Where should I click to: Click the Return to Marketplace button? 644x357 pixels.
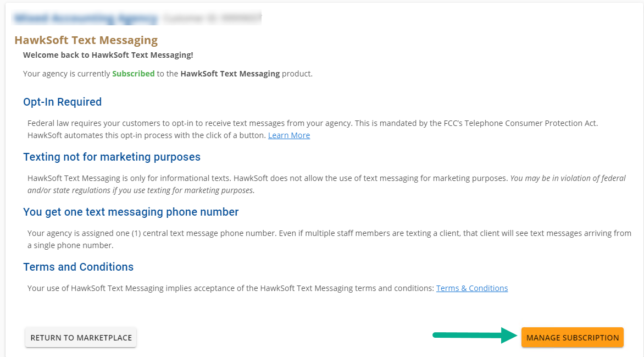(80, 337)
